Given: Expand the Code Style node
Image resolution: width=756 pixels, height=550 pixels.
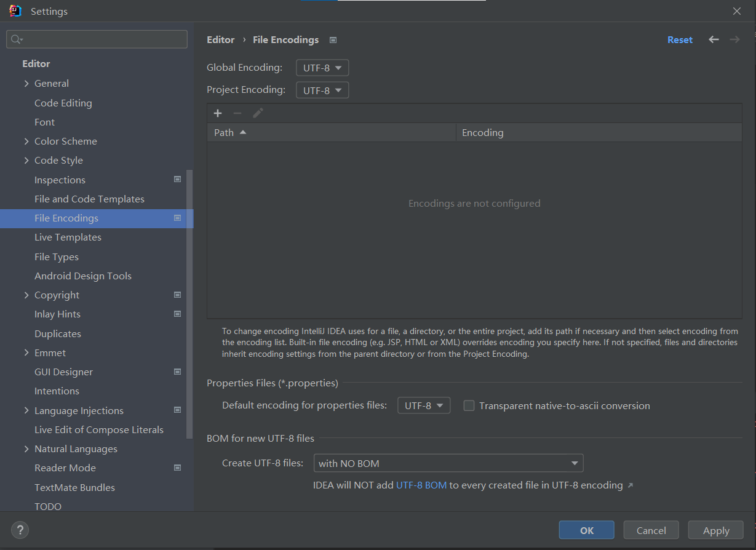Looking at the screenshot, I should [26, 161].
